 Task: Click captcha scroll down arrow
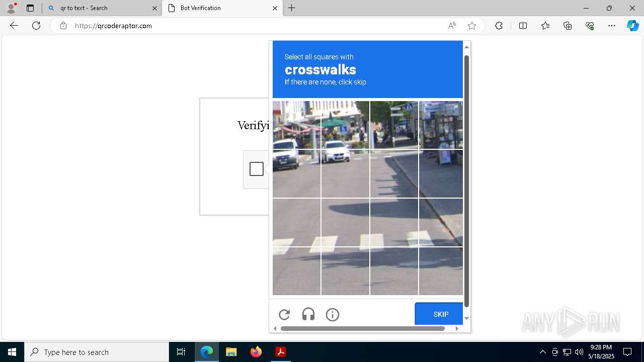[x=466, y=318]
